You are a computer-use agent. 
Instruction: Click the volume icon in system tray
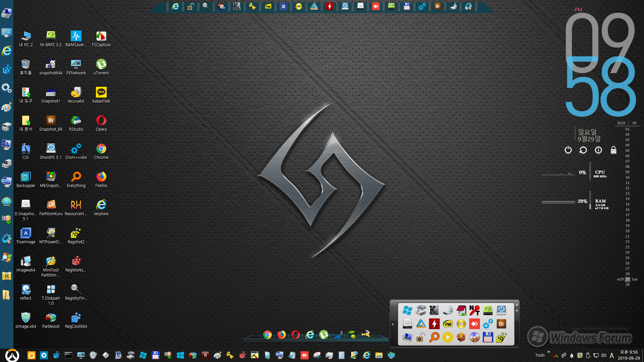604,355
